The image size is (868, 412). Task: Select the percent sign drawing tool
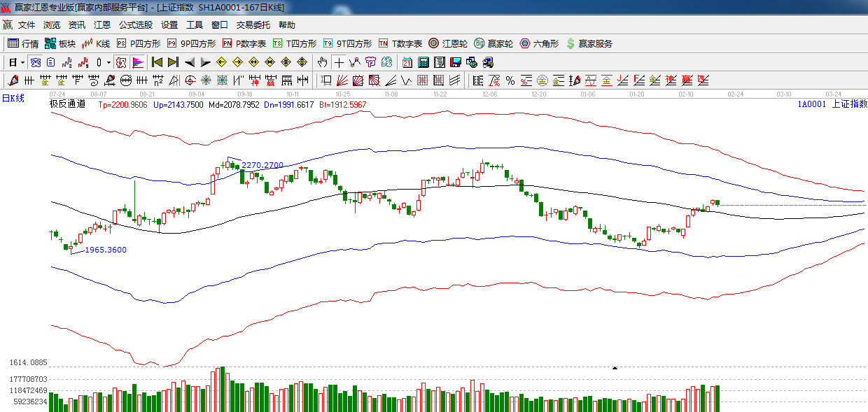point(510,80)
